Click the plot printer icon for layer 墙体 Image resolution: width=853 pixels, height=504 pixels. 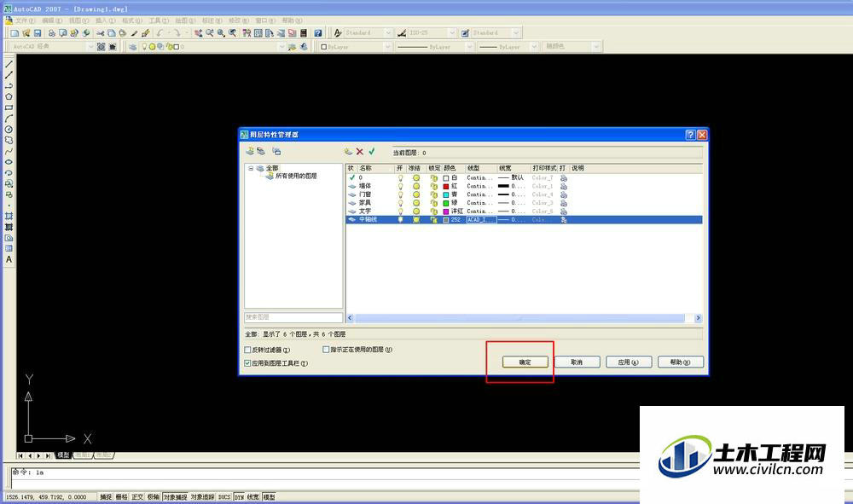(x=564, y=186)
